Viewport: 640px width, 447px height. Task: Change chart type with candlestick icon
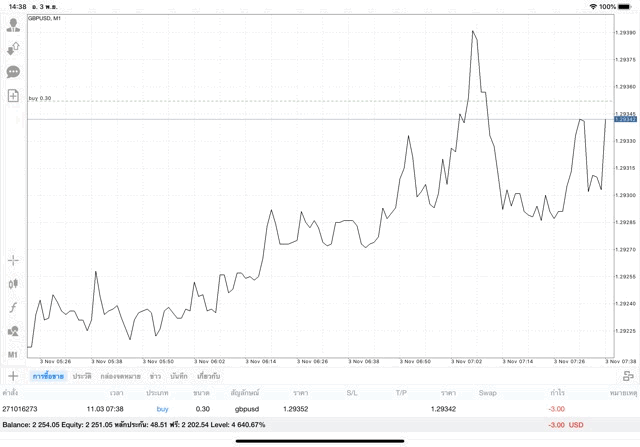(13, 283)
